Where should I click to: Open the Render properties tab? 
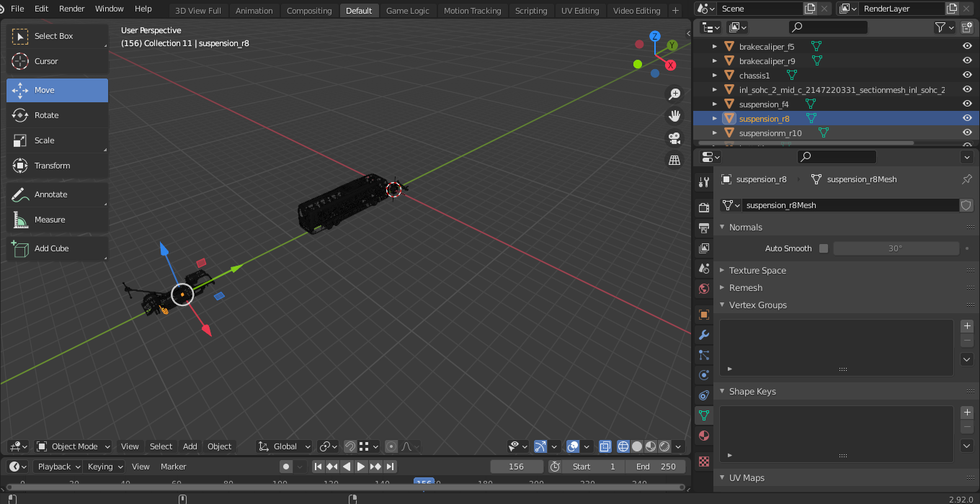tap(704, 208)
